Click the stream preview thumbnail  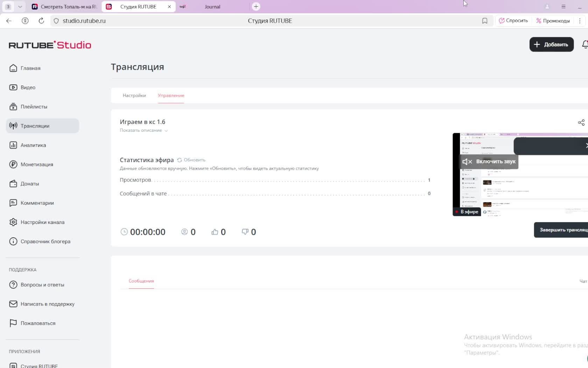tap(520, 175)
